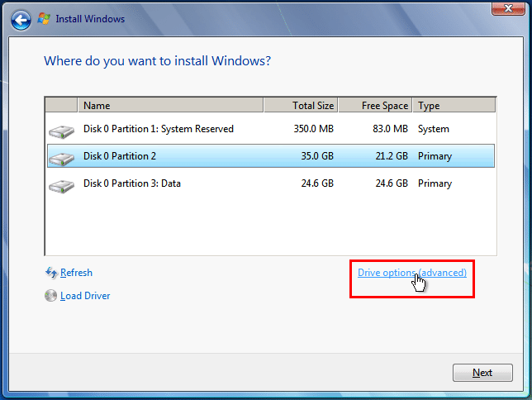This screenshot has width=532, height=400.
Task: Click drive icon for Partition 3: Data
Action: 61,186
